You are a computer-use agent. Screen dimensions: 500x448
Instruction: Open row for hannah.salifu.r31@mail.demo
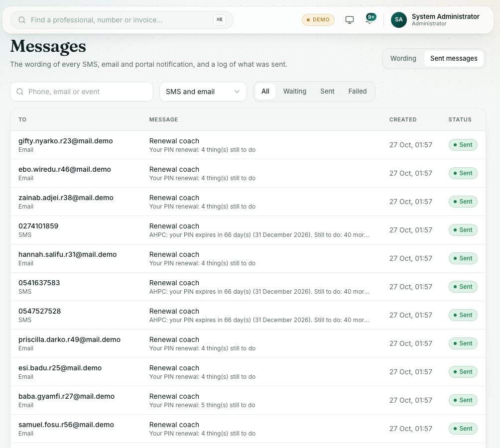point(248,258)
